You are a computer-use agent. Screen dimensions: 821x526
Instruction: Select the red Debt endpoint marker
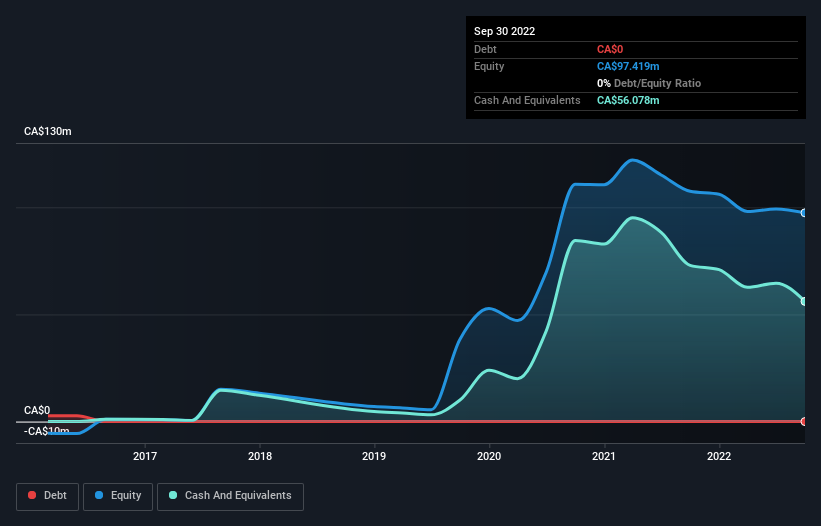pos(804,421)
